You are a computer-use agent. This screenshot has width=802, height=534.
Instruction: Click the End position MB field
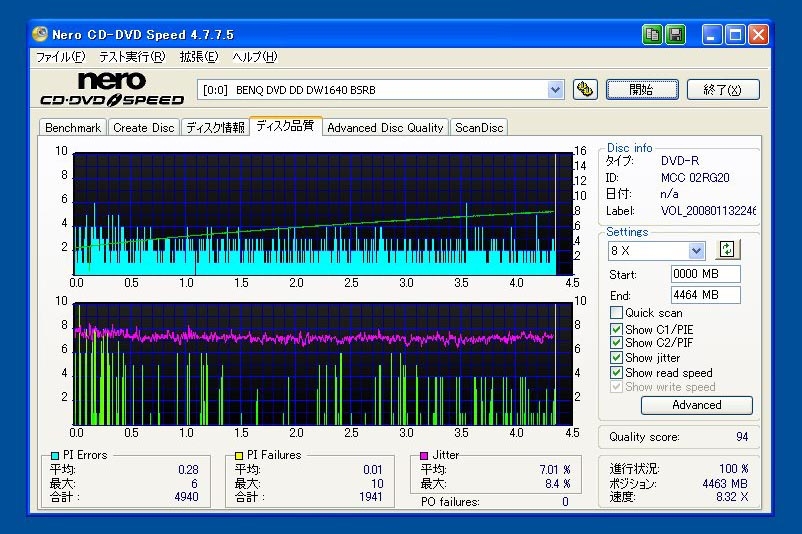click(705, 295)
